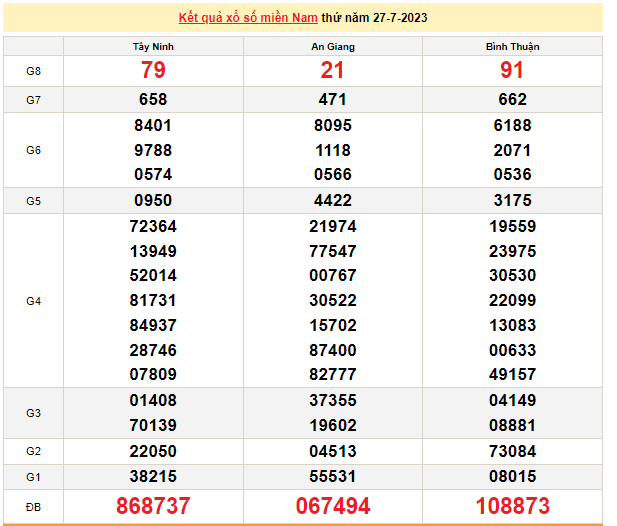Select G4 number 19559

[x=512, y=226]
